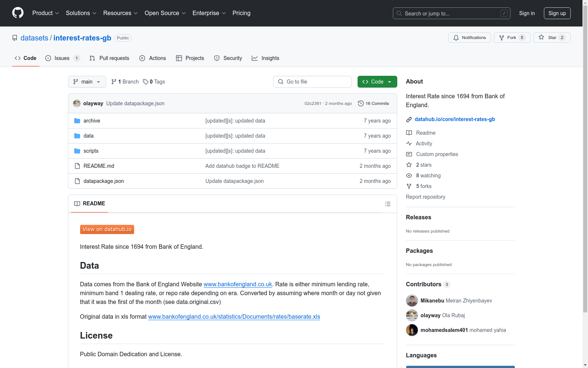Expand the Product menu in header
The image size is (588, 368).
coord(46,13)
